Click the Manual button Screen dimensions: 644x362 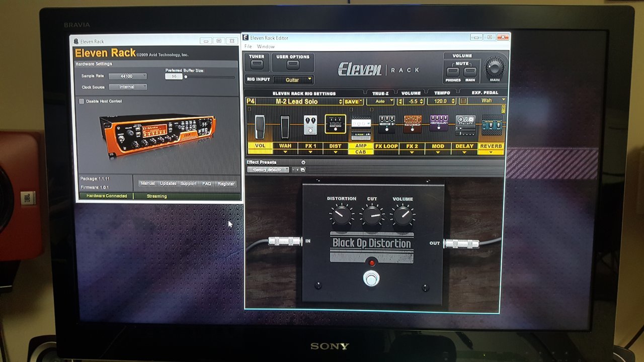(x=147, y=184)
